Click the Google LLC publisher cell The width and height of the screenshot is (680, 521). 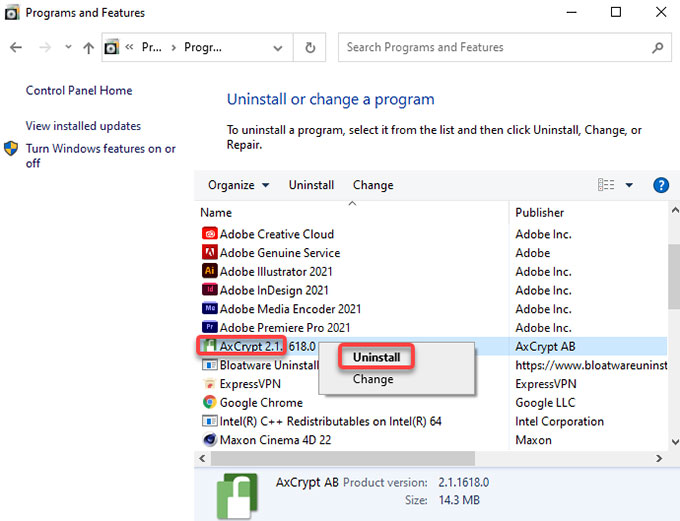tap(545, 402)
